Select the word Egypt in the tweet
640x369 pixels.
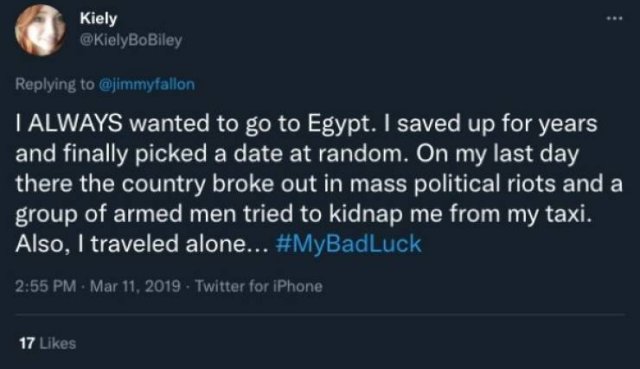coord(339,124)
